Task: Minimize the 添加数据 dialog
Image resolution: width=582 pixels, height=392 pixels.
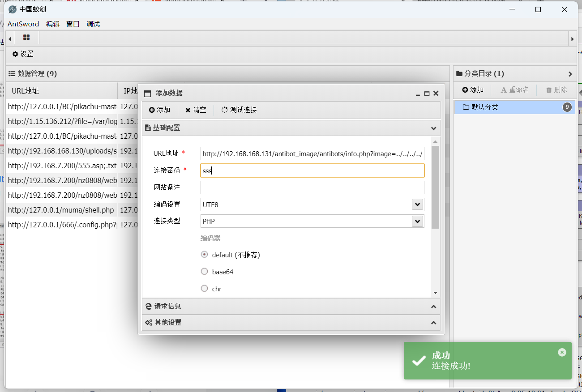Action: (418, 94)
